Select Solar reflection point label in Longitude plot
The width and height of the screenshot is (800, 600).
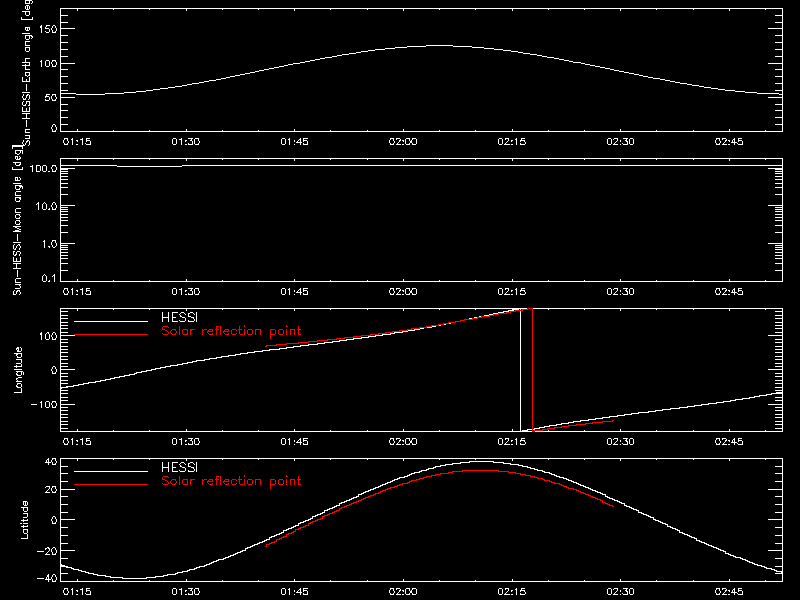(x=231, y=331)
